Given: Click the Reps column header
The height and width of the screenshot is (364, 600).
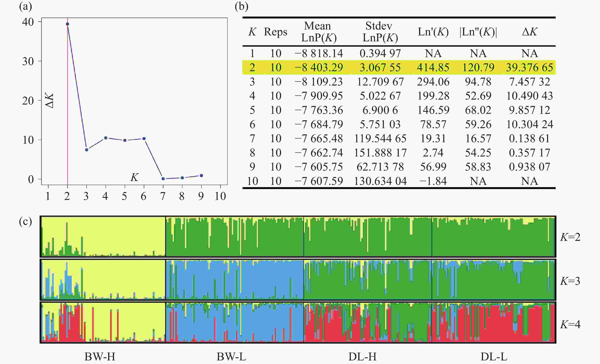Looking at the screenshot, I should 275,32.
